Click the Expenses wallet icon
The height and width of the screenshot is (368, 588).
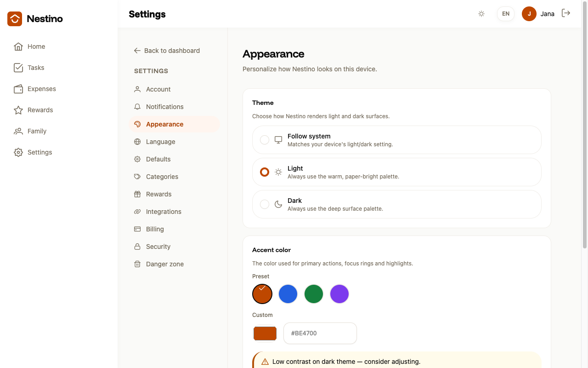(x=18, y=89)
